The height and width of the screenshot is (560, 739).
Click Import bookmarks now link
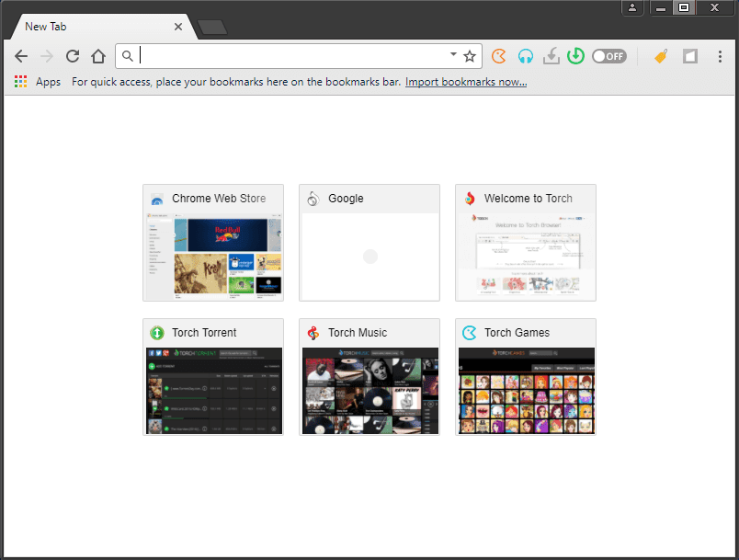pos(466,82)
